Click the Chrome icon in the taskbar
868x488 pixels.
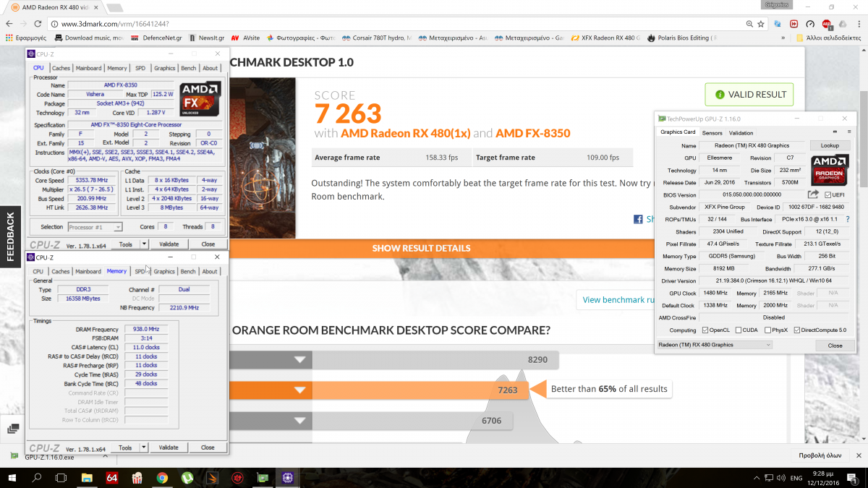162,477
